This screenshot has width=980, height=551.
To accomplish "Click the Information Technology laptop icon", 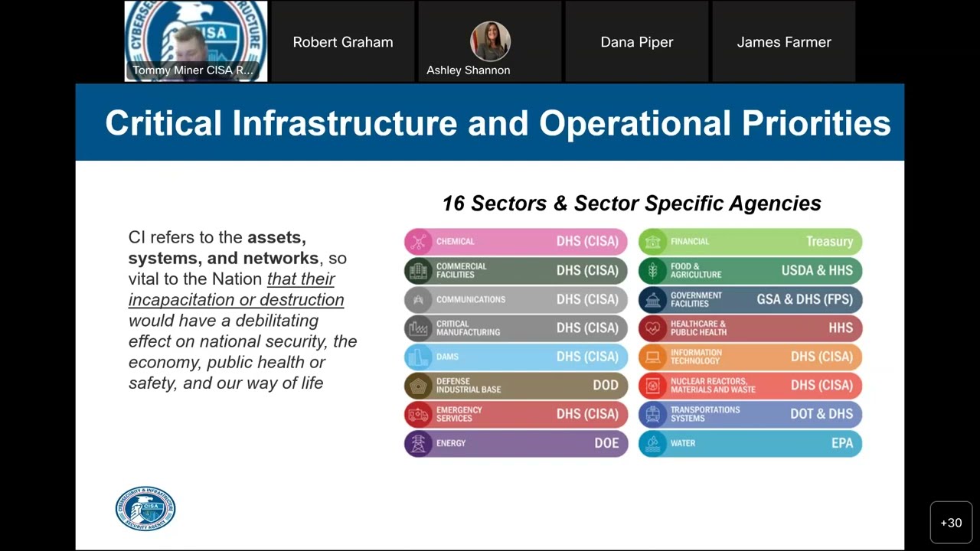I will point(653,357).
